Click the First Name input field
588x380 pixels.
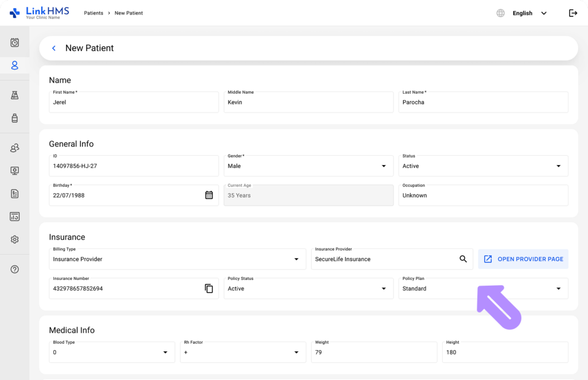pos(133,102)
